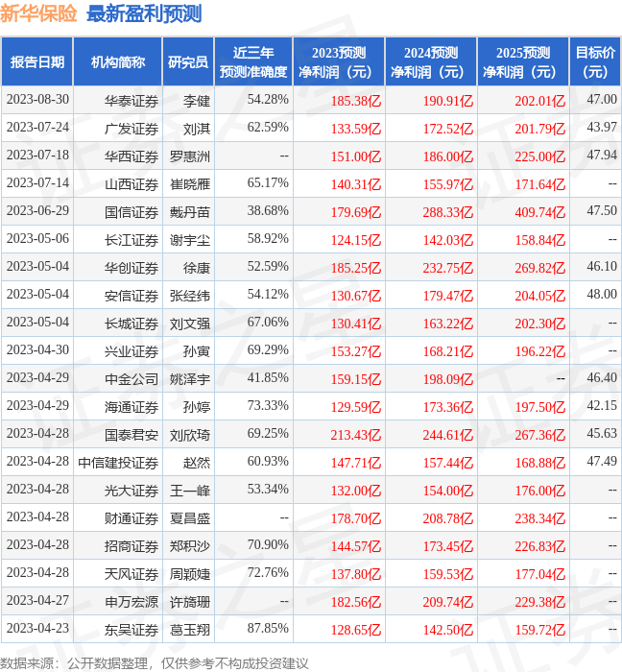Click accuracy value 69.29%
Viewport: 622px width, 672px height.
268,349
